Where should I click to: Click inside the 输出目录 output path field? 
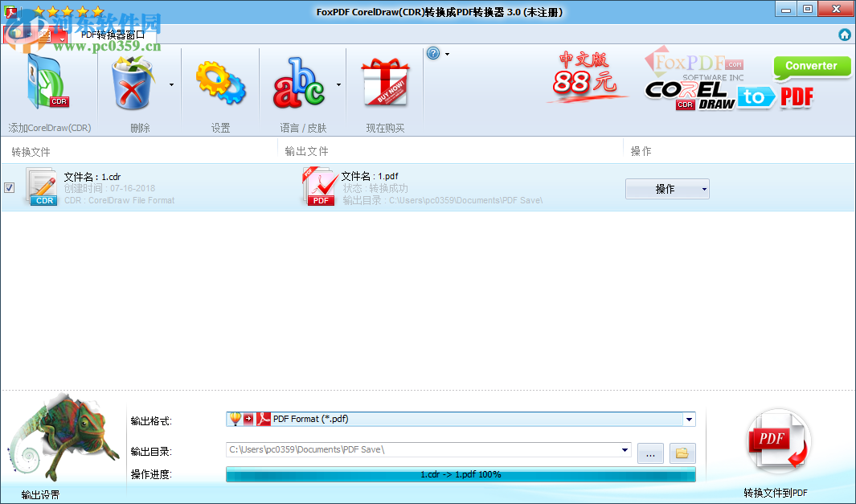point(418,449)
